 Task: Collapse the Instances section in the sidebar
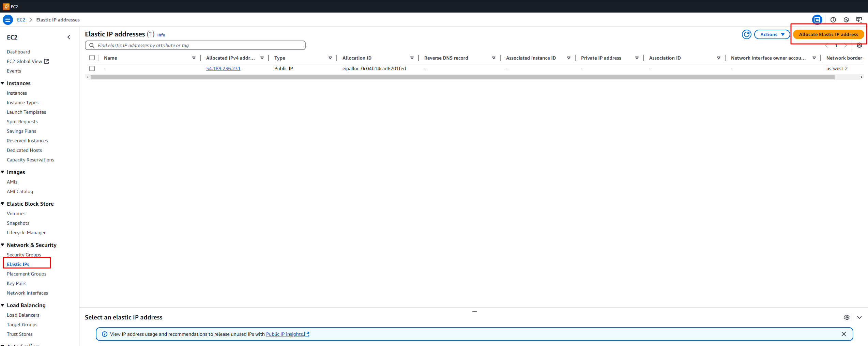coord(3,83)
